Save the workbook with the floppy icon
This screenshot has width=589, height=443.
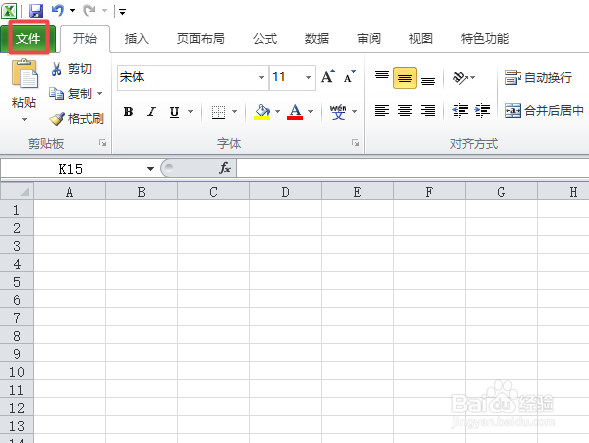[36, 11]
